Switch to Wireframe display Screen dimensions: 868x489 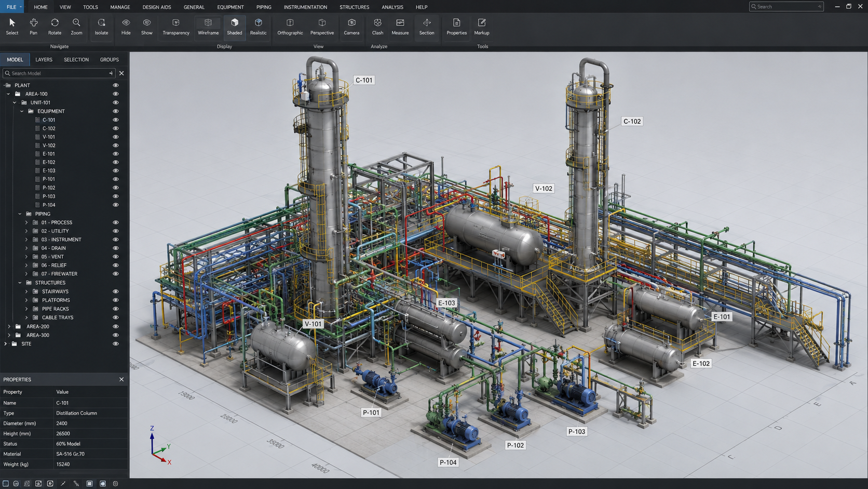(208, 27)
